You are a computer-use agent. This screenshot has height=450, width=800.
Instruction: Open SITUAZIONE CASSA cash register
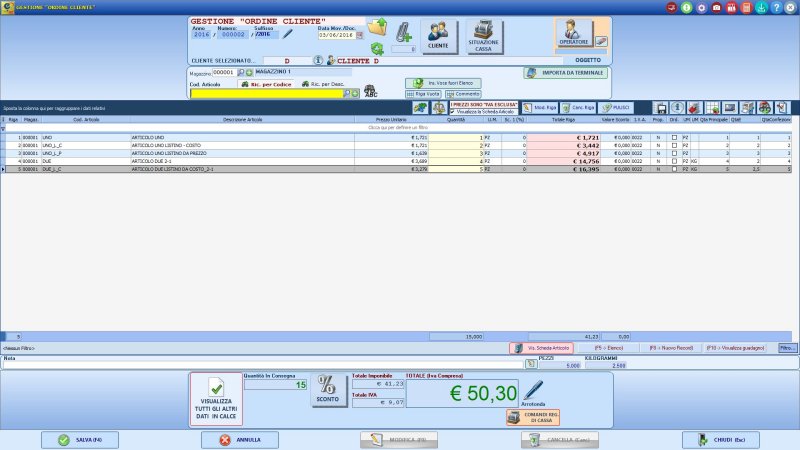[483, 36]
